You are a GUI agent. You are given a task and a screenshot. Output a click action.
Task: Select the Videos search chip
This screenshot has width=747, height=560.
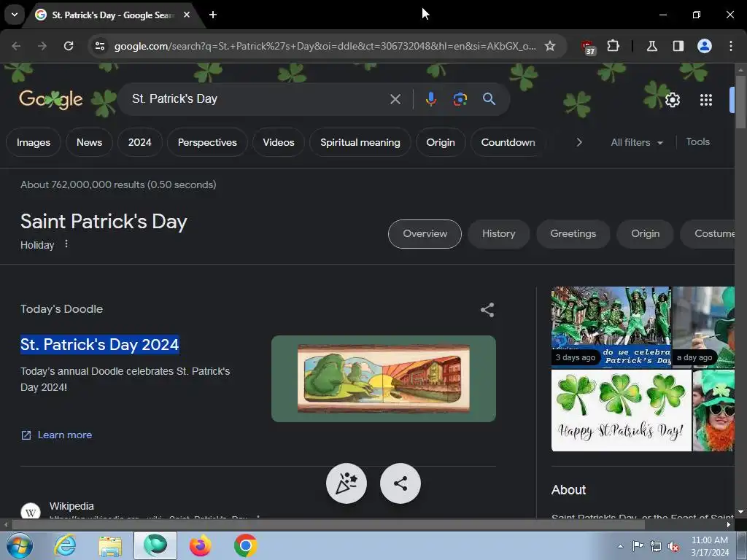pyautogui.click(x=278, y=142)
